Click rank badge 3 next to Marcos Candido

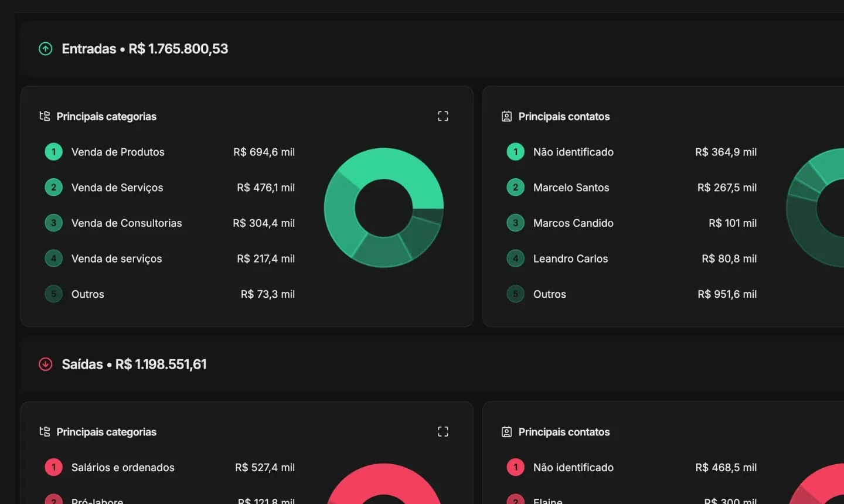click(x=515, y=223)
